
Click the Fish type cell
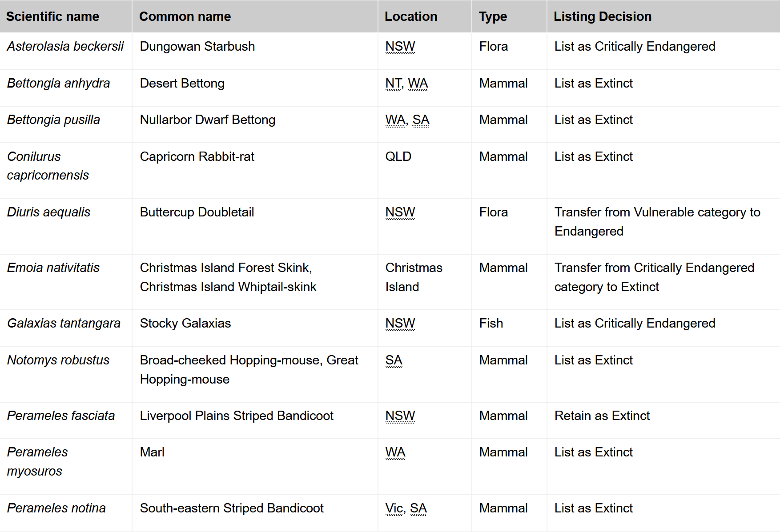[x=491, y=323]
